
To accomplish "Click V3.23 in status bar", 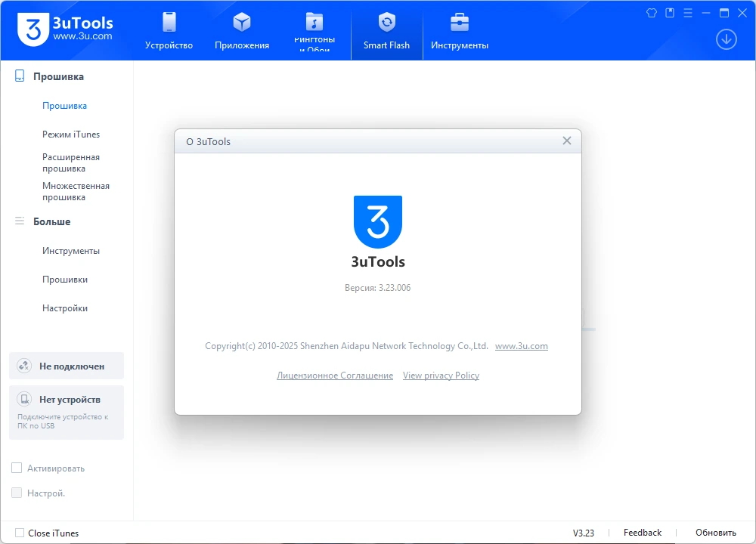I will coord(584,533).
